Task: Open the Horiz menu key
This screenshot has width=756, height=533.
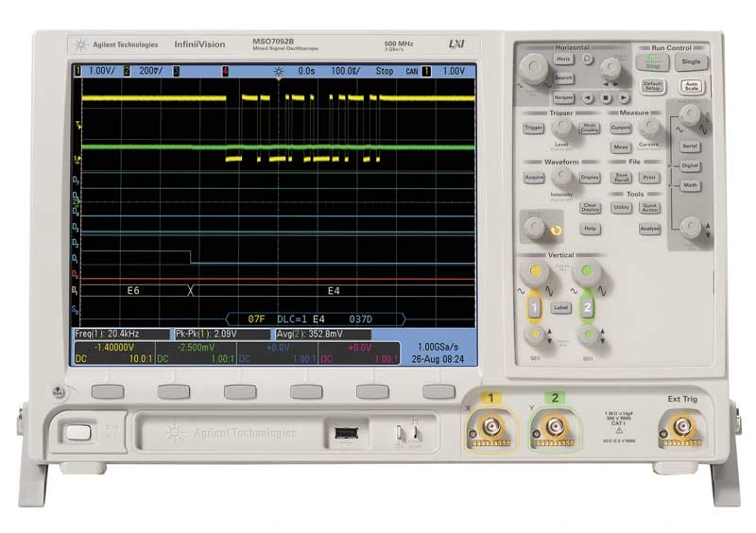Action: pos(563,60)
